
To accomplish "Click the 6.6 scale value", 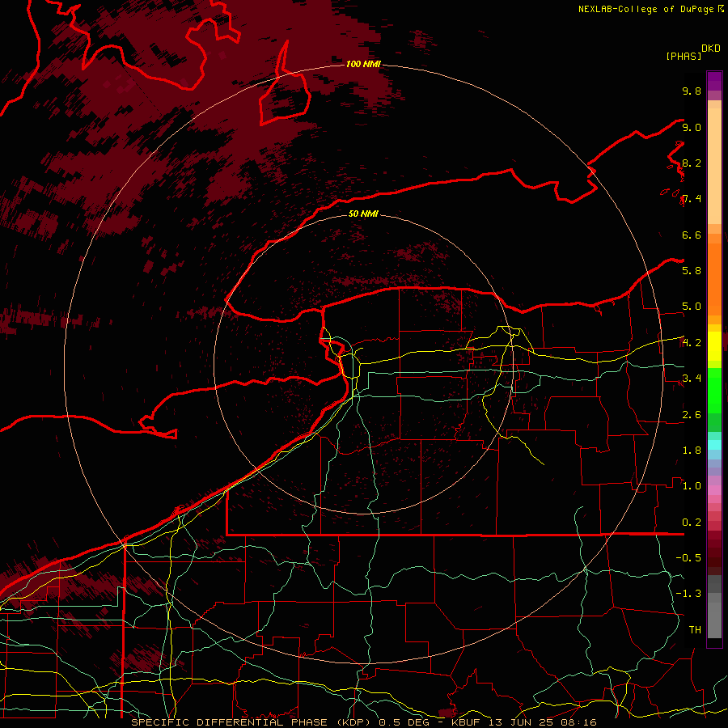I will tap(692, 235).
